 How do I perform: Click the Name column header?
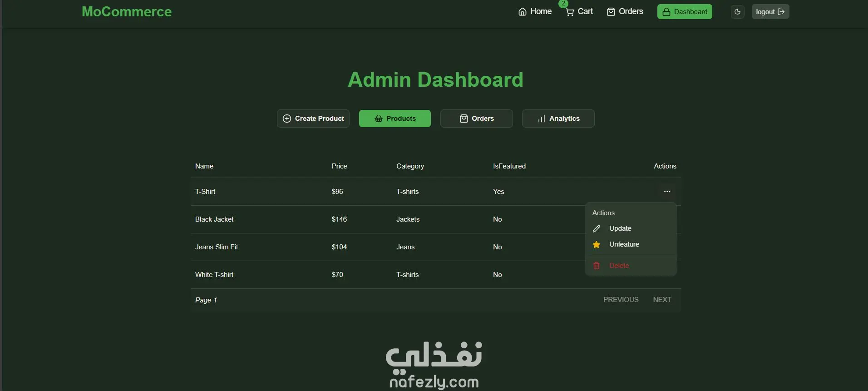[x=204, y=166]
